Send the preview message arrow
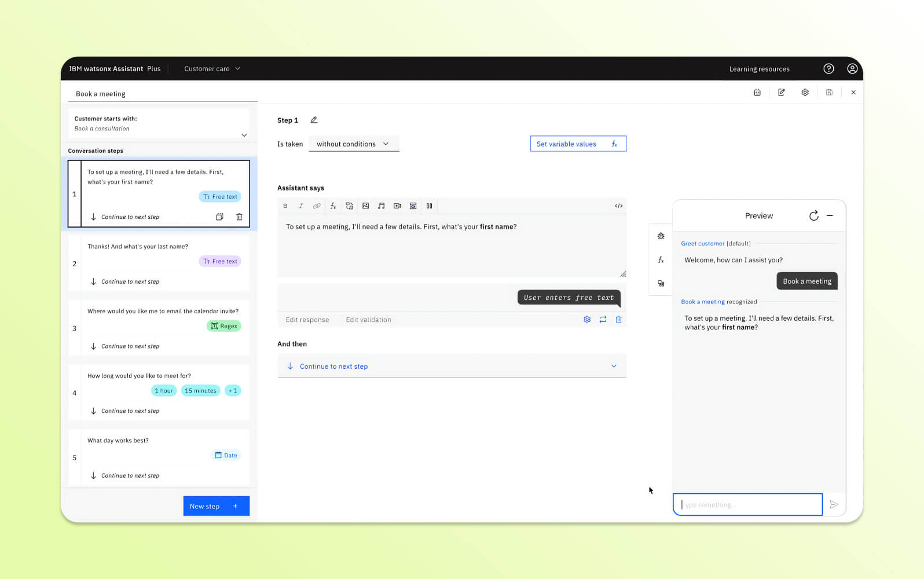 834,504
